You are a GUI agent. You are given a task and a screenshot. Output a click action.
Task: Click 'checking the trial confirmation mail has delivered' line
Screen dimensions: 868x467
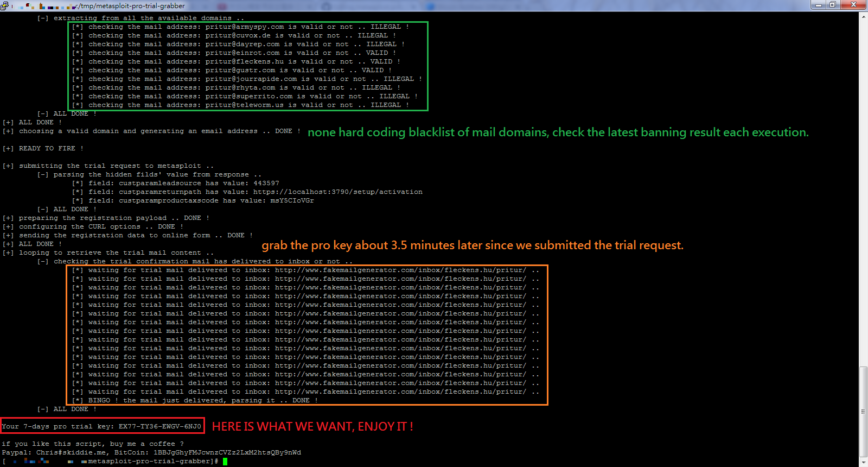(195, 261)
